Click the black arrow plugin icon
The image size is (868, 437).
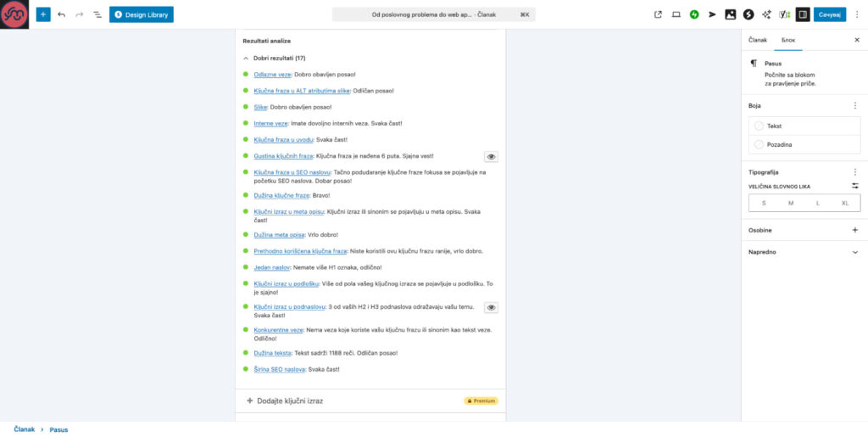click(x=712, y=15)
